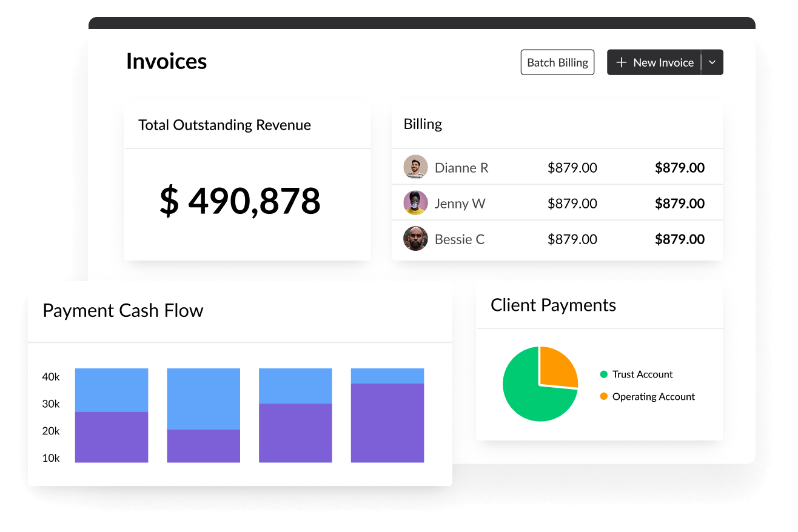Click the fourth bar's purple segment
This screenshot has height=532, width=798.
(387, 423)
